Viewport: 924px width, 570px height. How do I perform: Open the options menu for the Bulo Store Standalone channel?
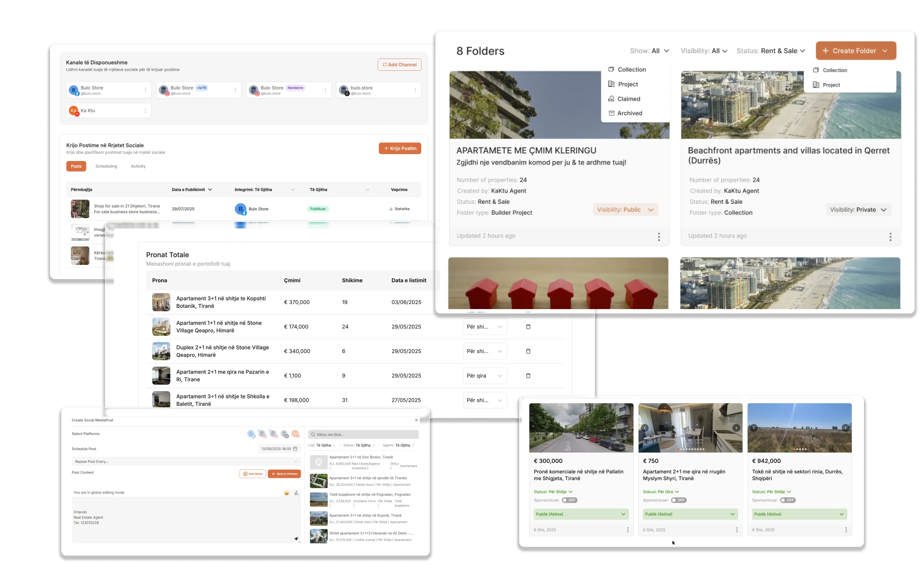pyautogui.click(x=325, y=90)
